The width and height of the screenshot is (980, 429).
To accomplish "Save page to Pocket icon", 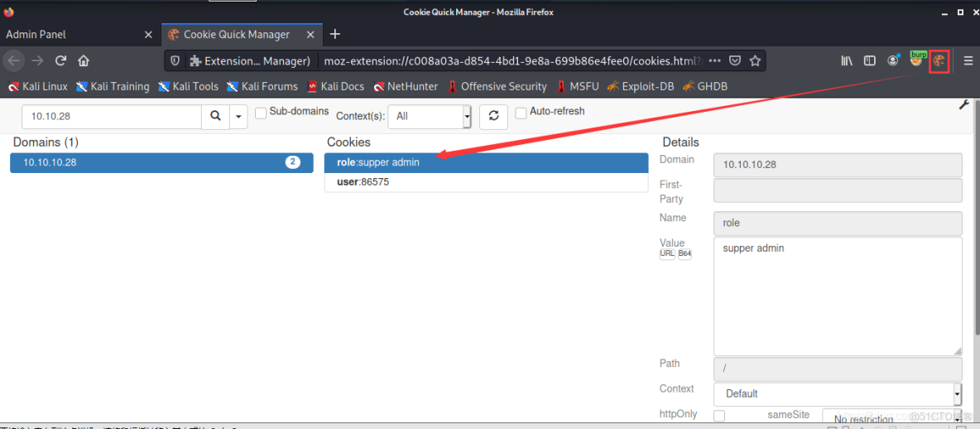I will (x=736, y=60).
